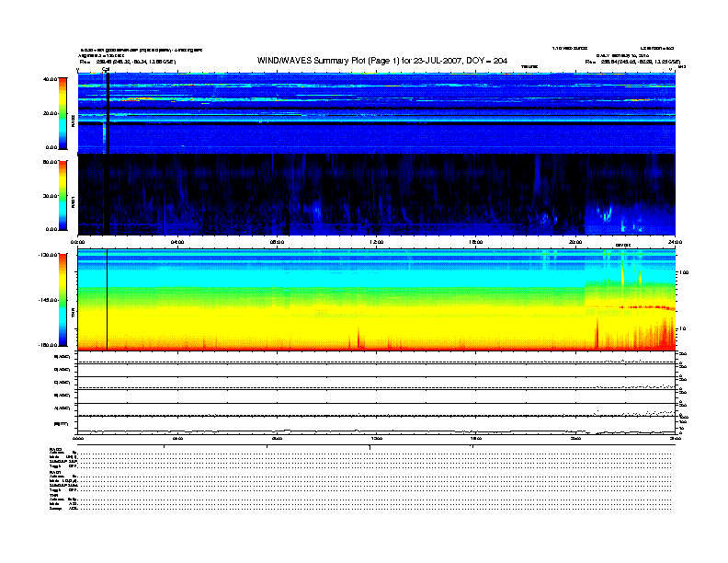The image size is (728, 563).
Task: Click the 40.00 value on RAD2 scale
Action: 51,79
